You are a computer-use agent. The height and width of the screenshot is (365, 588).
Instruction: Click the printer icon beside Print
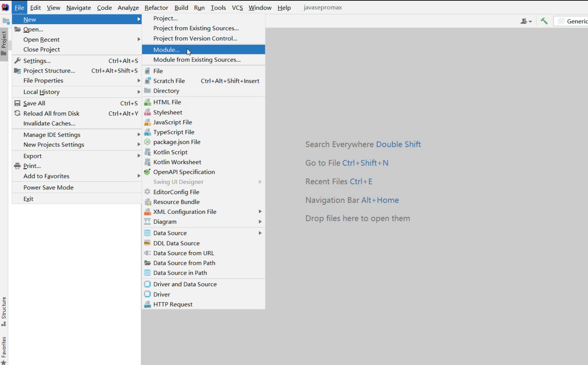[17, 166]
